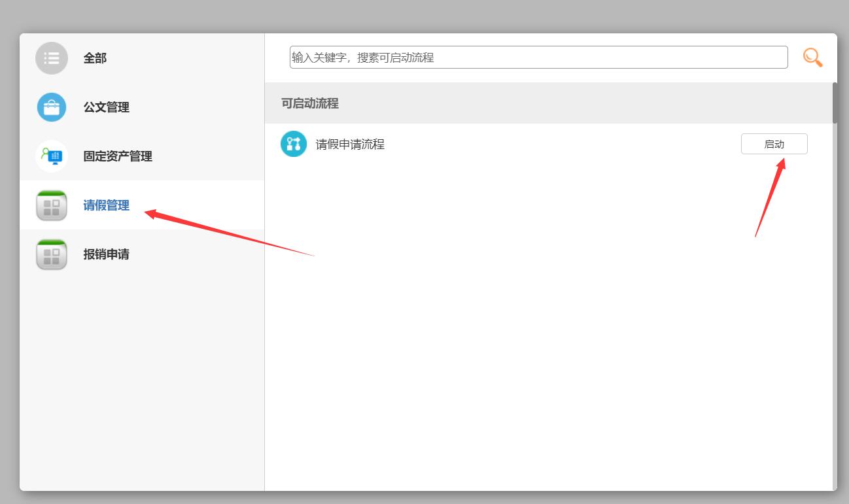The height and width of the screenshot is (504, 849).
Task: Click the teal 请假申请流程 workflow icon
Action: pyautogui.click(x=294, y=144)
